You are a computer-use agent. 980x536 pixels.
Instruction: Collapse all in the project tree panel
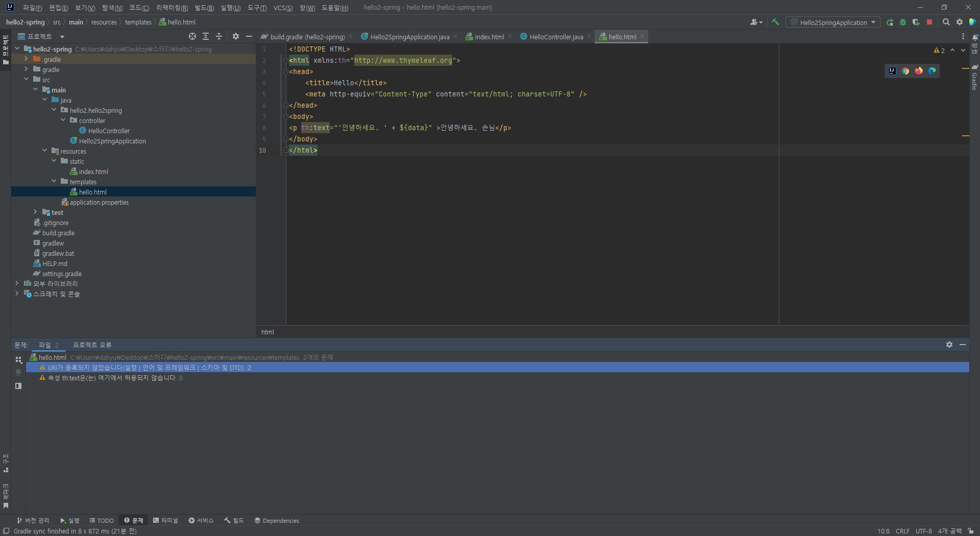(x=219, y=36)
